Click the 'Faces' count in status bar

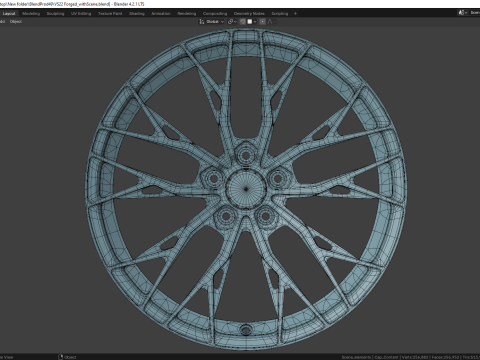click(x=445, y=357)
